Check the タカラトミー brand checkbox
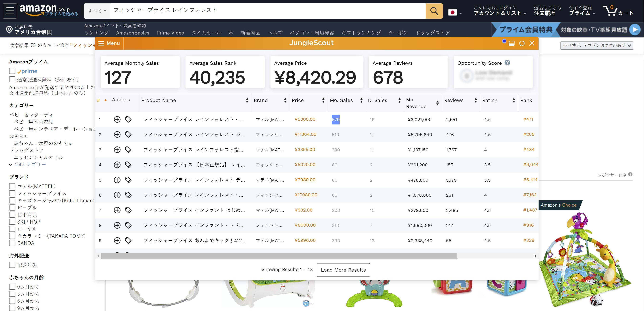 click(12, 236)
